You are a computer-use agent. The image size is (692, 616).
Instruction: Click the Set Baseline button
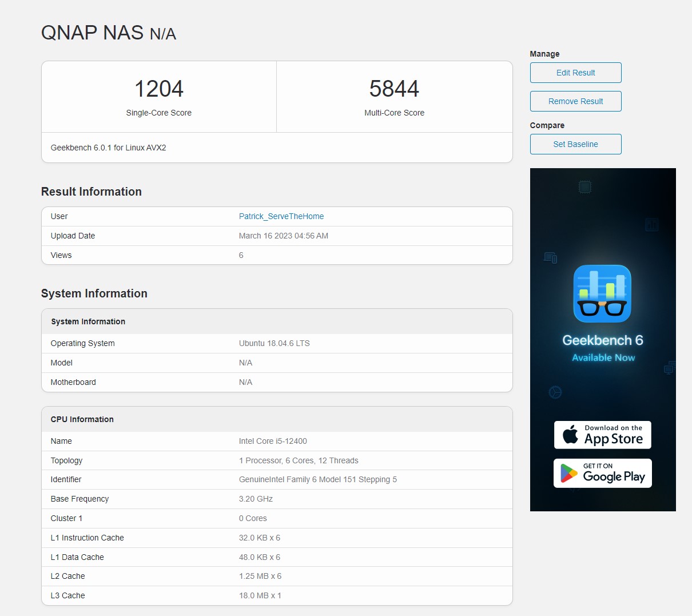(575, 144)
